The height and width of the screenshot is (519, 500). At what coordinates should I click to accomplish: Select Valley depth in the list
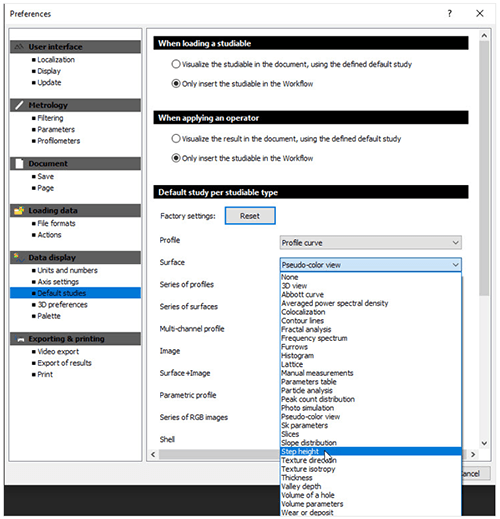[371, 486]
